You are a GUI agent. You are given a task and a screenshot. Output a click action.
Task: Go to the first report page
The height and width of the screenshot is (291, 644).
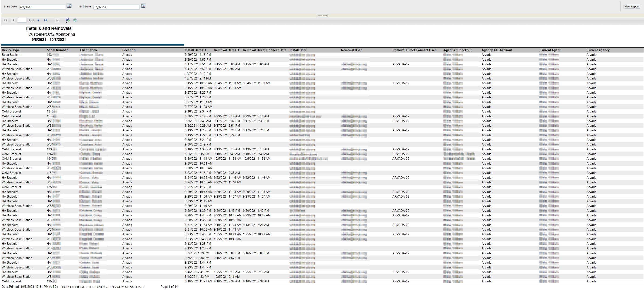(6, 20)
